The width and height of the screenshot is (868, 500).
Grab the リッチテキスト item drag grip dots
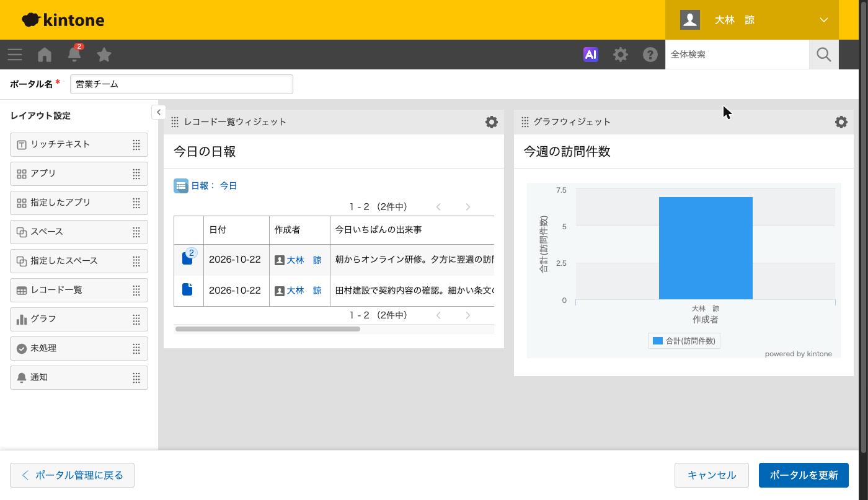(136, 144)
